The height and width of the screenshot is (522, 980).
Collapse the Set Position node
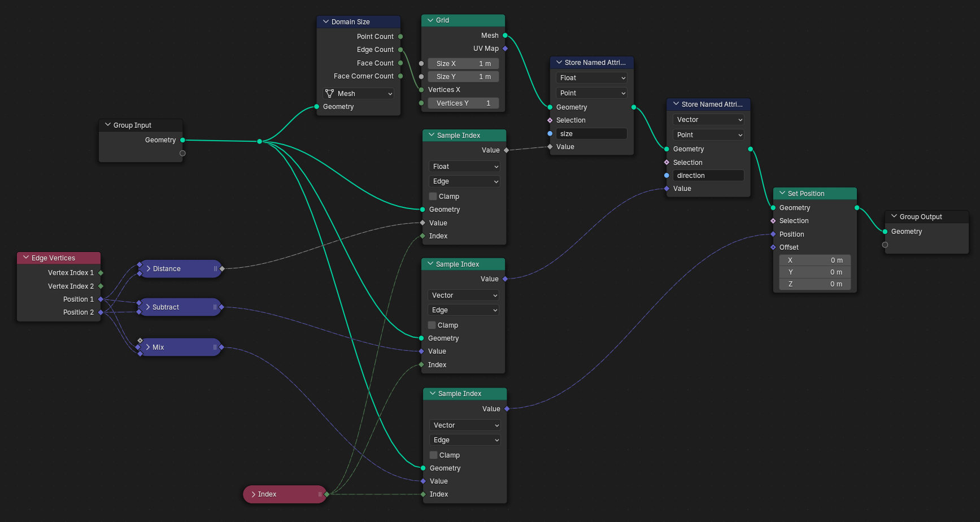click(x=782, y=193)
